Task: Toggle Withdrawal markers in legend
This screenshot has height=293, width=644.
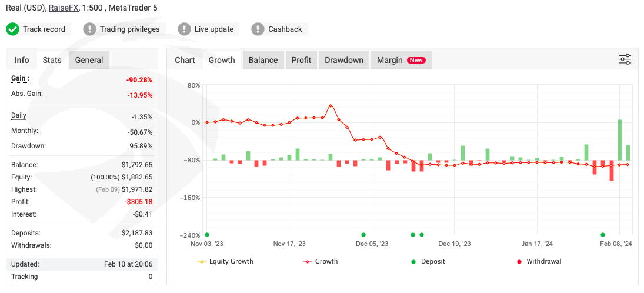Action: pos(538,261)
